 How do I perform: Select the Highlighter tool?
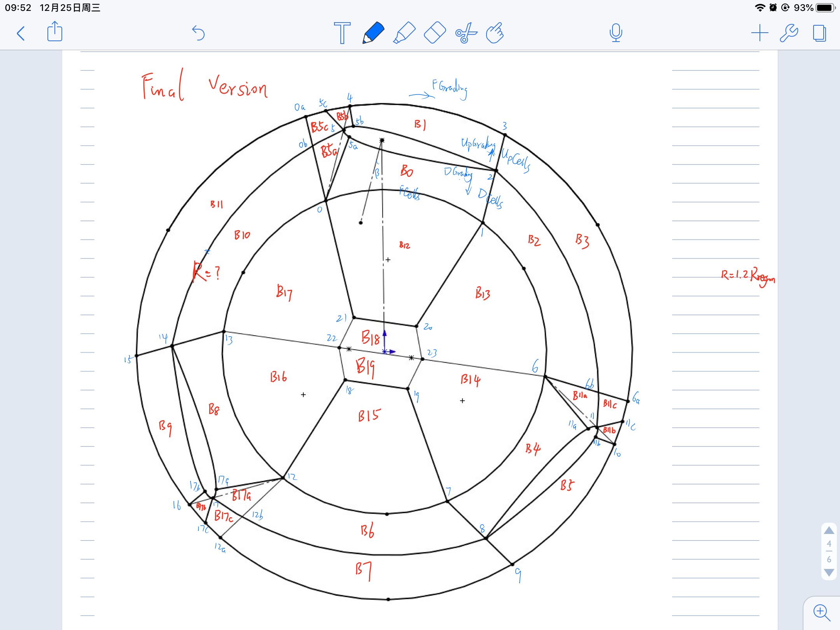click(404, 33)
